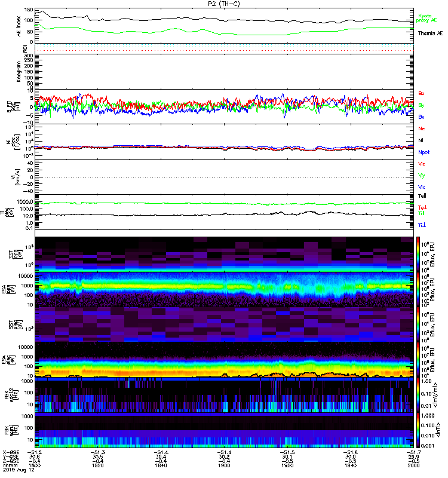The image size is (448, 478).
Task: Click the 1840 time tick label
Action: tap(161, 465)
